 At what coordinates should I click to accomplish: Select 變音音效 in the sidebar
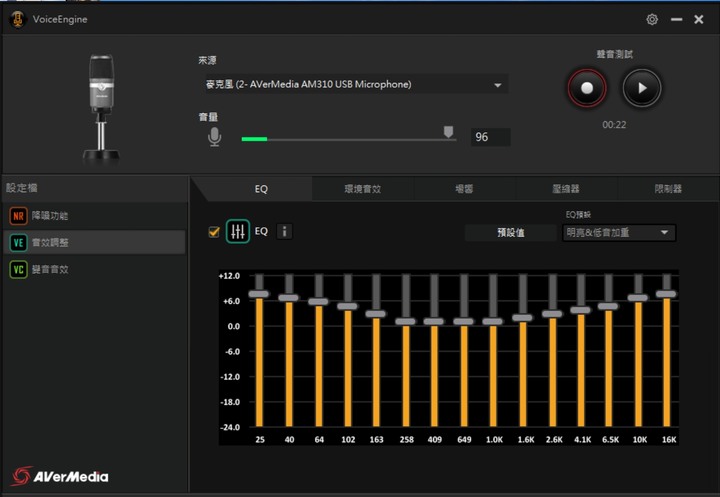(x=94, y=269)
